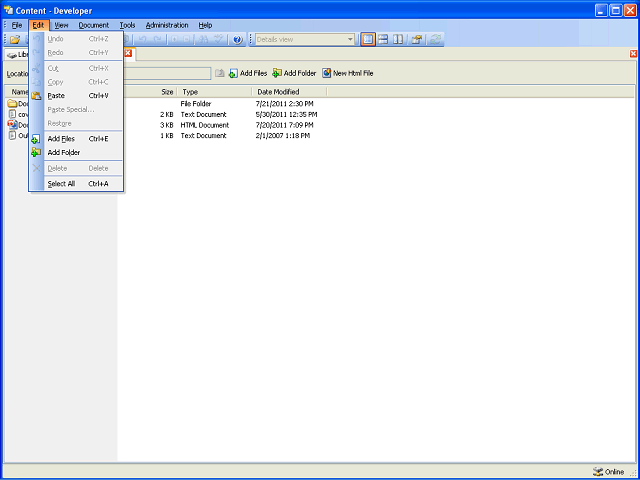Viewport: 640px width, 480px height.
Task: Close the tab with the red X
Action: (x=128, y=53)
